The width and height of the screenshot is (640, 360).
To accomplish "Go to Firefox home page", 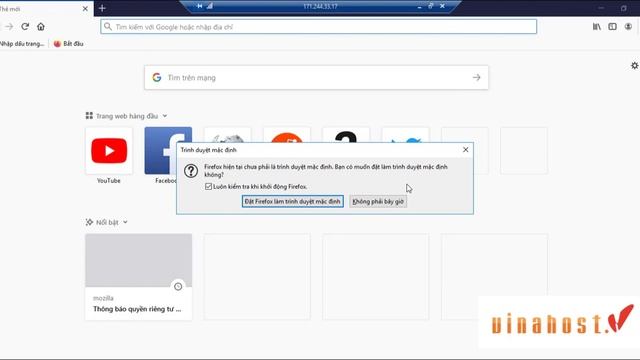I will [41, 27].
